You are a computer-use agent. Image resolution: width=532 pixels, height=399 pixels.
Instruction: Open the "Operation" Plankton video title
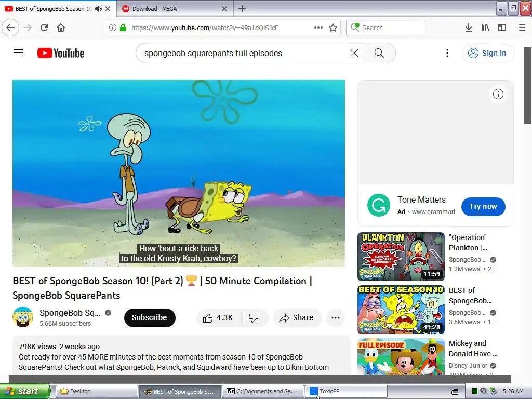468,243
